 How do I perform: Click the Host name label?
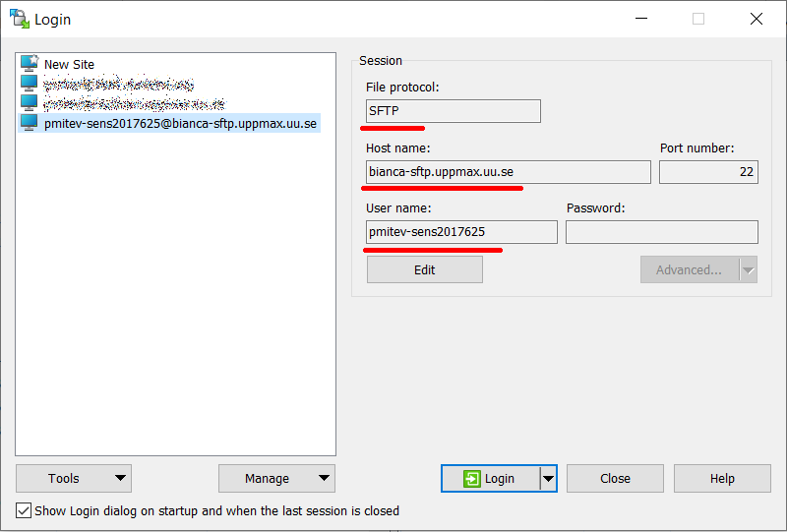point(398,148)
